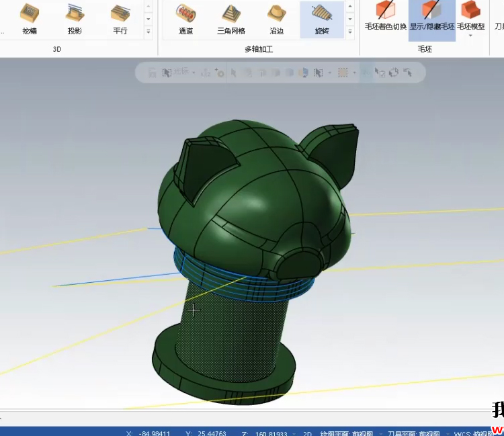Select the 投影 (project) 3D toolpath

[75, 19]
